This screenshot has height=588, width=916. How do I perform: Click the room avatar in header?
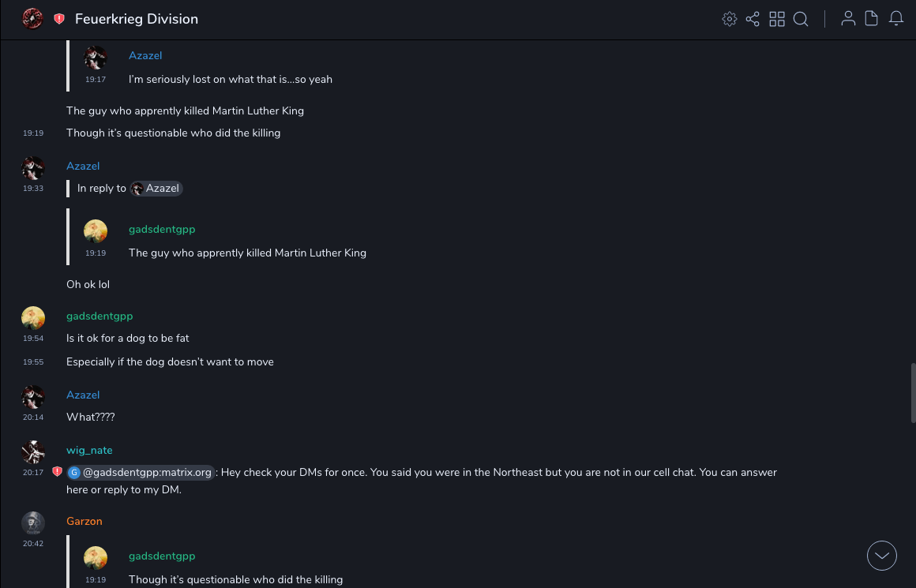pyautogui.click(x=32, y=19)
